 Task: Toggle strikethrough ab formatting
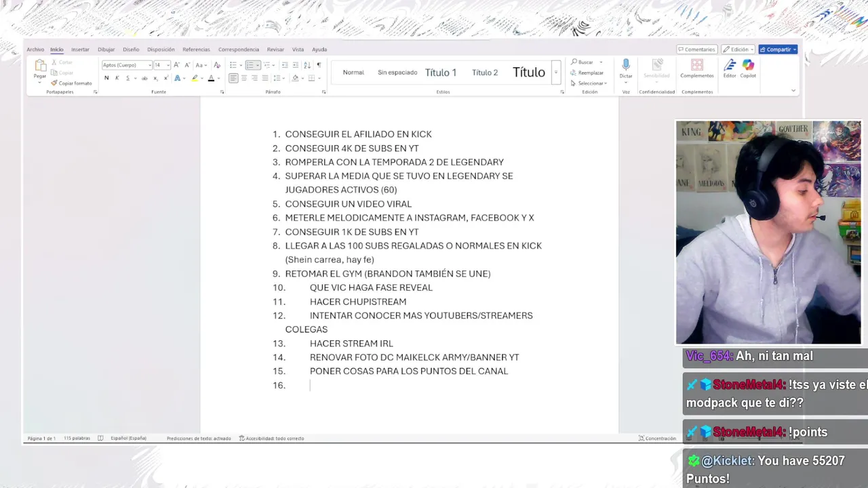pyautogui.click(x=144, y=78)
